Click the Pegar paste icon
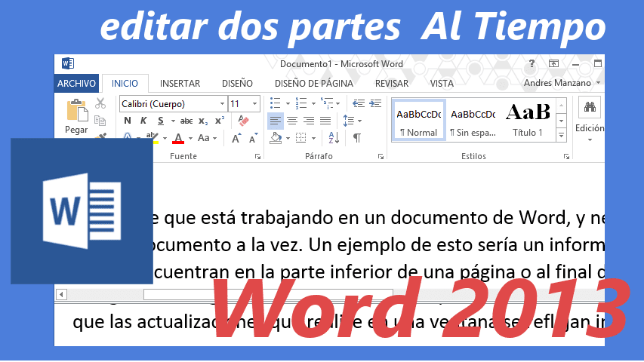The height and width of the screenshot is (362, 644). [x=77, y=110]
